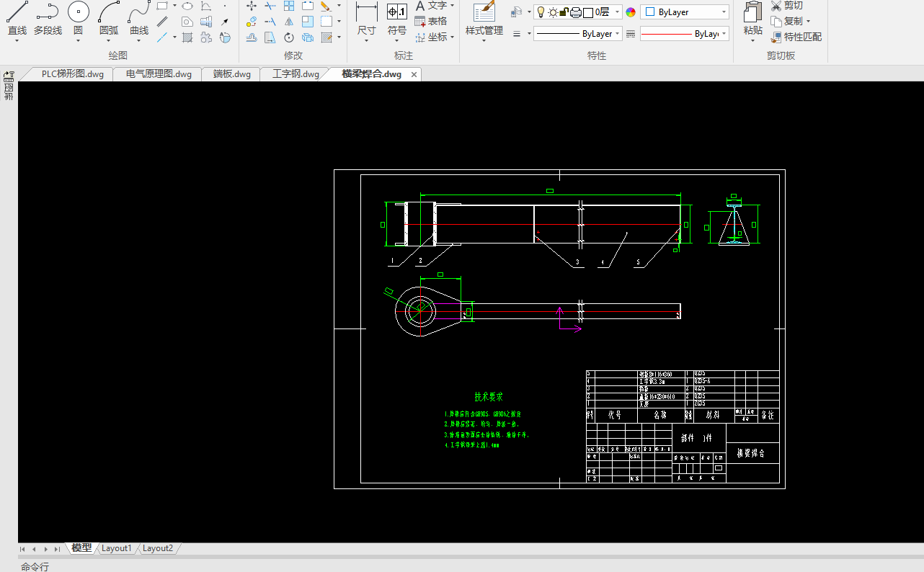Toggle the layer freeze sun icon
The height and width of the screenshot is (572, 924).
click(x=552, y=12)
